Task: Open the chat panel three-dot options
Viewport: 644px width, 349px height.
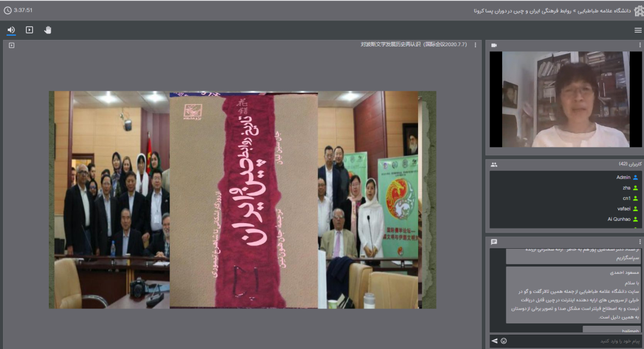Action: (x=640, y=242)
